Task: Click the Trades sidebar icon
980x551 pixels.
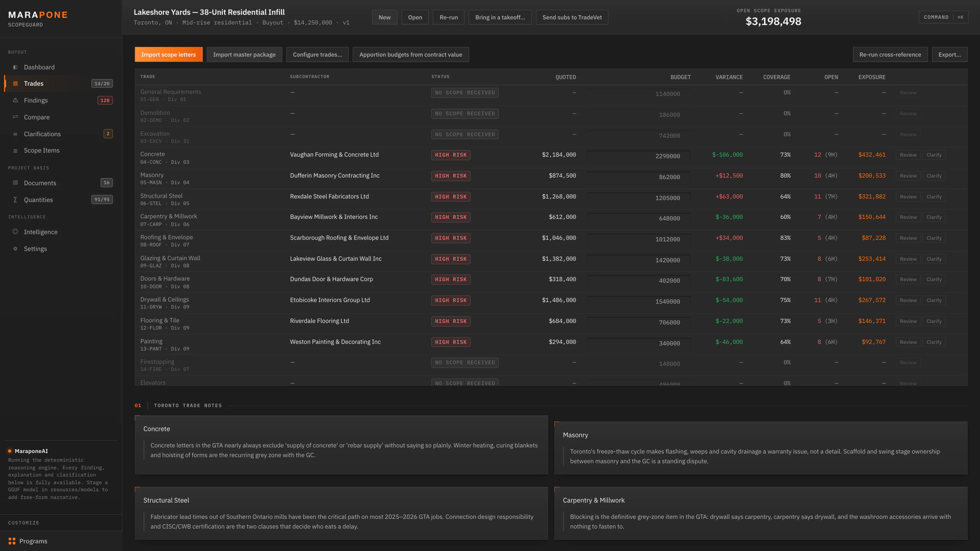Action: [x=15, y=83]
